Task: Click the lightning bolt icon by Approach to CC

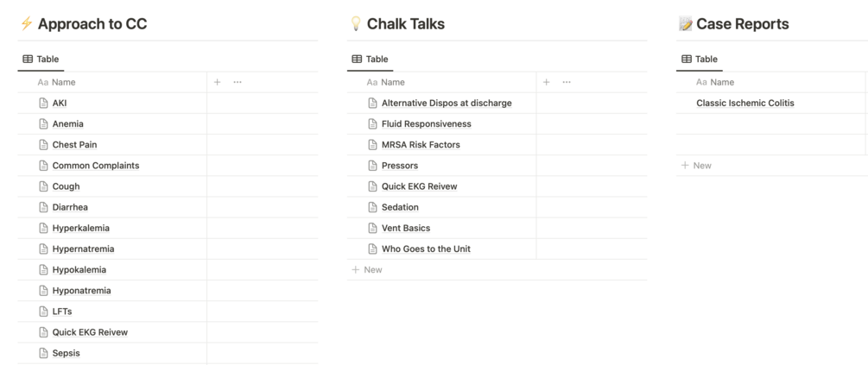Action: (x=26, y=24)
